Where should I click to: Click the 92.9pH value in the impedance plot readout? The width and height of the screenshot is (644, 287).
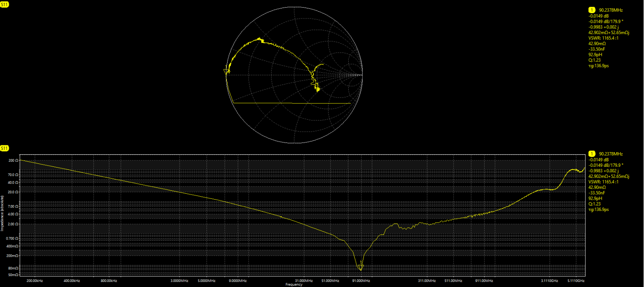[x=596, y=198]
